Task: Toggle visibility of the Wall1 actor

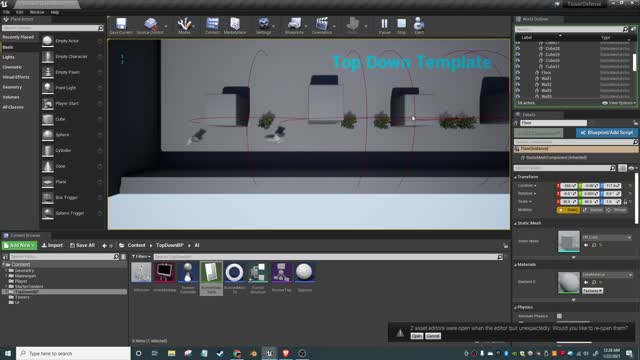Action: pos(518,78)
